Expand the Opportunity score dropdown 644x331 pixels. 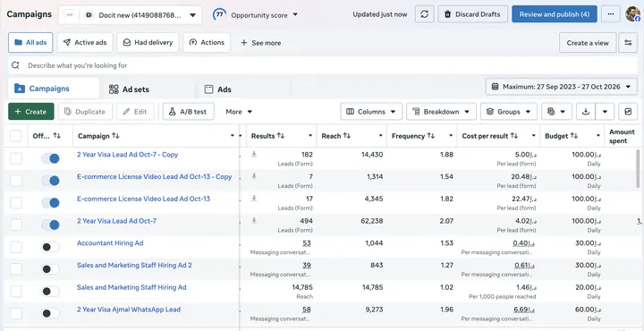point(295,15)
